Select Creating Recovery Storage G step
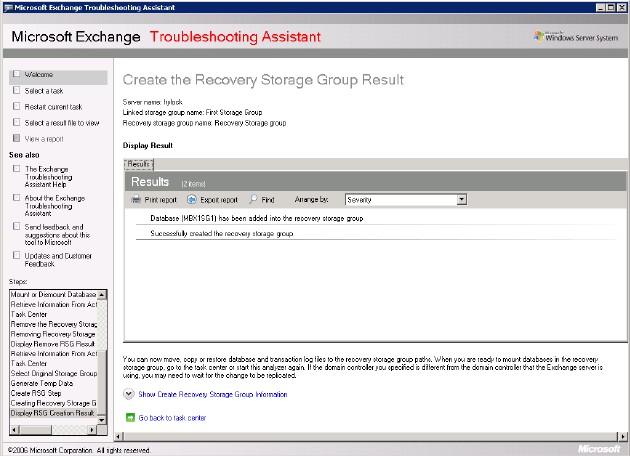 [x=53, y=403]
